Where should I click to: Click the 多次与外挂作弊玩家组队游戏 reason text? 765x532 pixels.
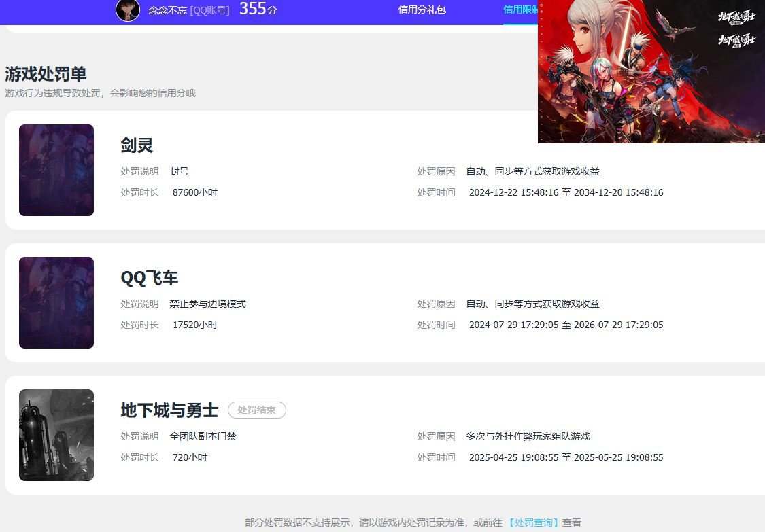[x=528, y=436]
